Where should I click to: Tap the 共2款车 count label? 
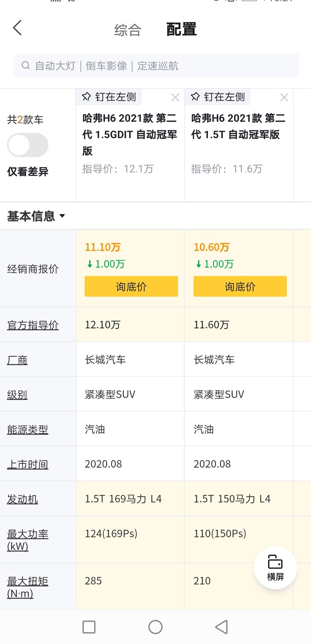(x=25, y=119)
